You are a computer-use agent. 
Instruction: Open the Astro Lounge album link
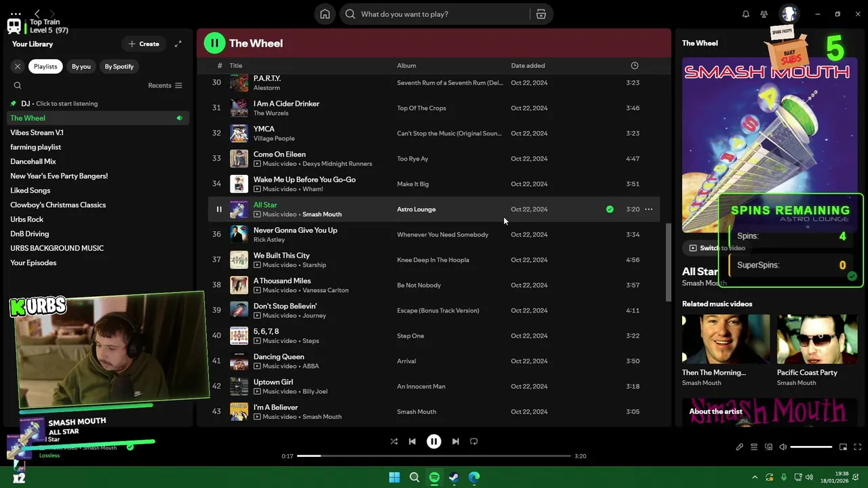(x=416, y=209)
